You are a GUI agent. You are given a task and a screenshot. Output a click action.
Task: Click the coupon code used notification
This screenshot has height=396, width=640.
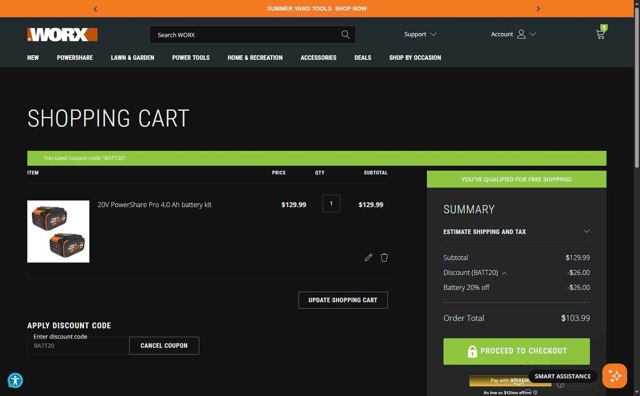317,158
